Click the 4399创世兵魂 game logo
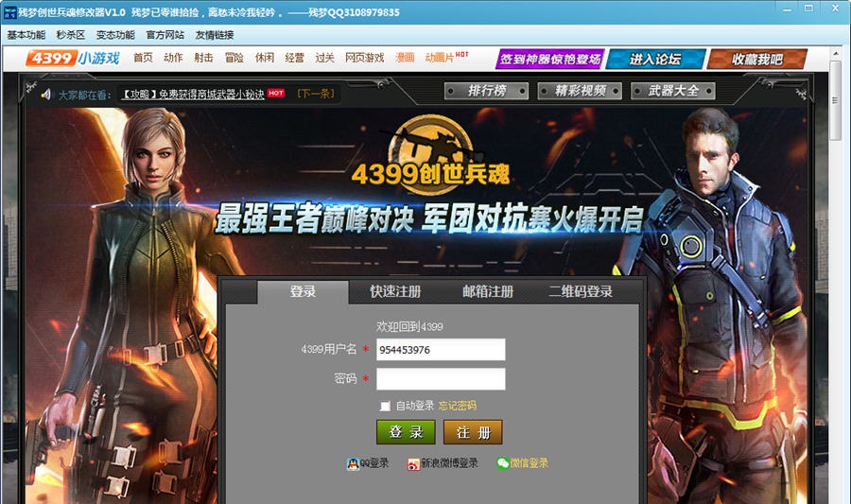The height and width of the screenshot is (504, 851). [430, 154]
